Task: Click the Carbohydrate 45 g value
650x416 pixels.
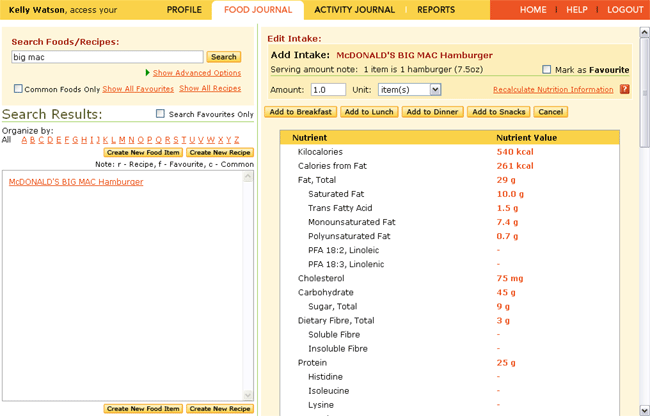Action: coord(506,292)
